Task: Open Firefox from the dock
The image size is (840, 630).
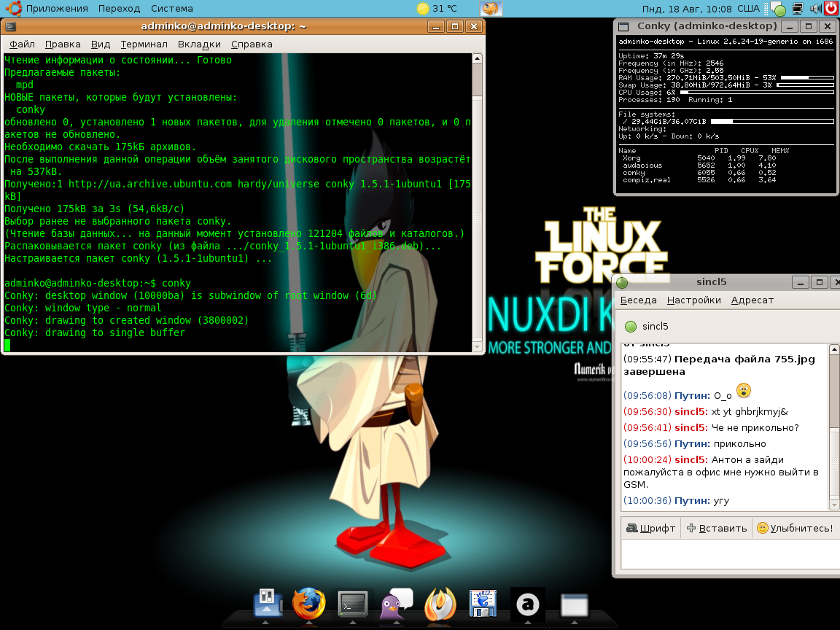Action: click(x=309, y=604)
